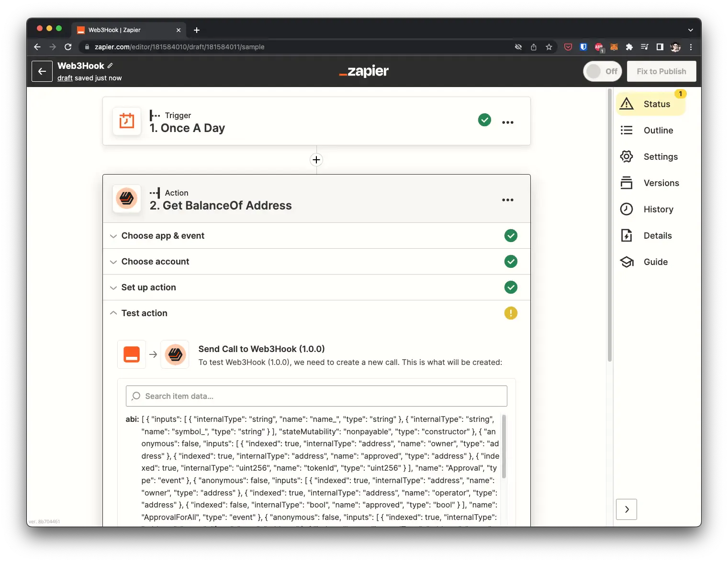
Task: View trigger step green check status
Action: coord(484,120)
